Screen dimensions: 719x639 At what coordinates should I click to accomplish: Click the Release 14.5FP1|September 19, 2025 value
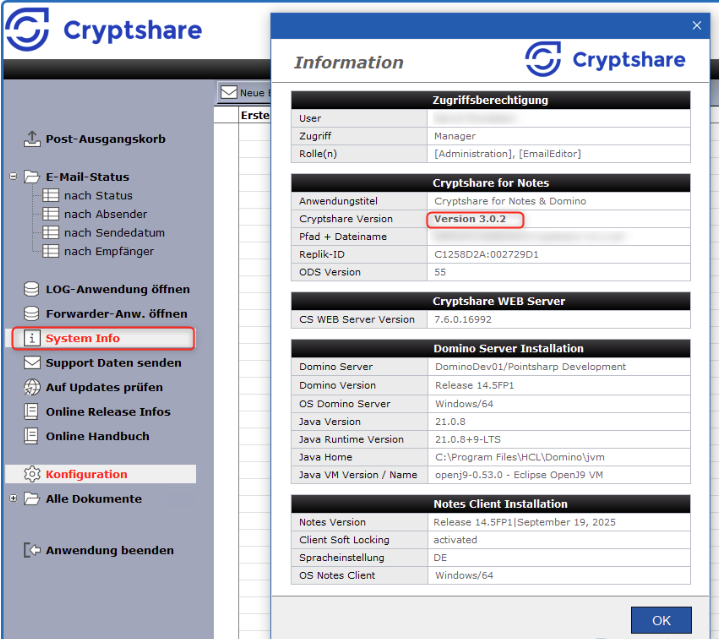click(x=524, y=522)
